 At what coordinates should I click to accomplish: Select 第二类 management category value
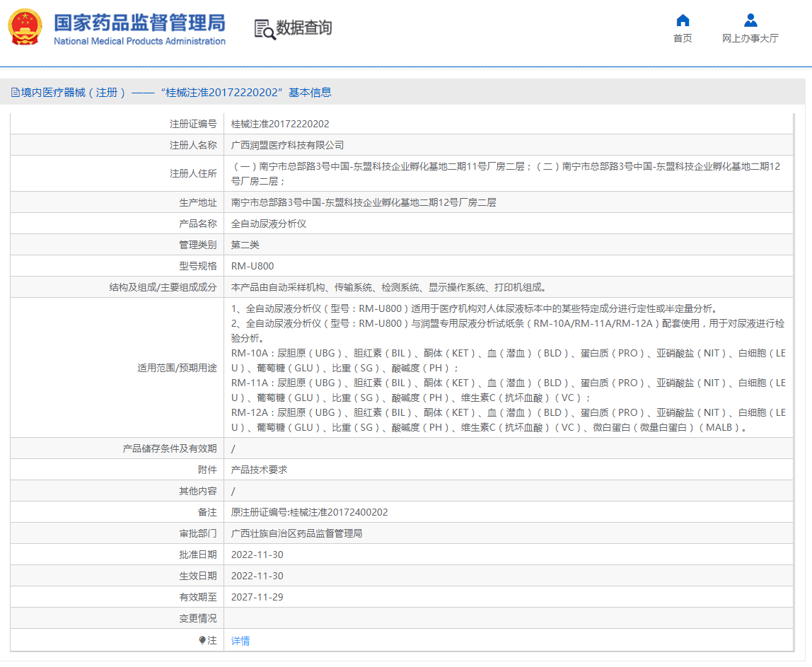245,245
